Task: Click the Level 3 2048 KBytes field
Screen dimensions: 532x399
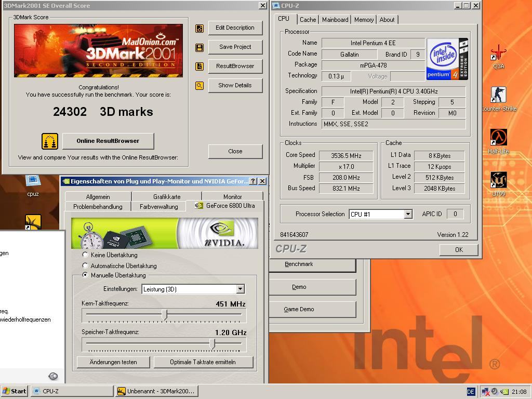Action: pos(440,188)
